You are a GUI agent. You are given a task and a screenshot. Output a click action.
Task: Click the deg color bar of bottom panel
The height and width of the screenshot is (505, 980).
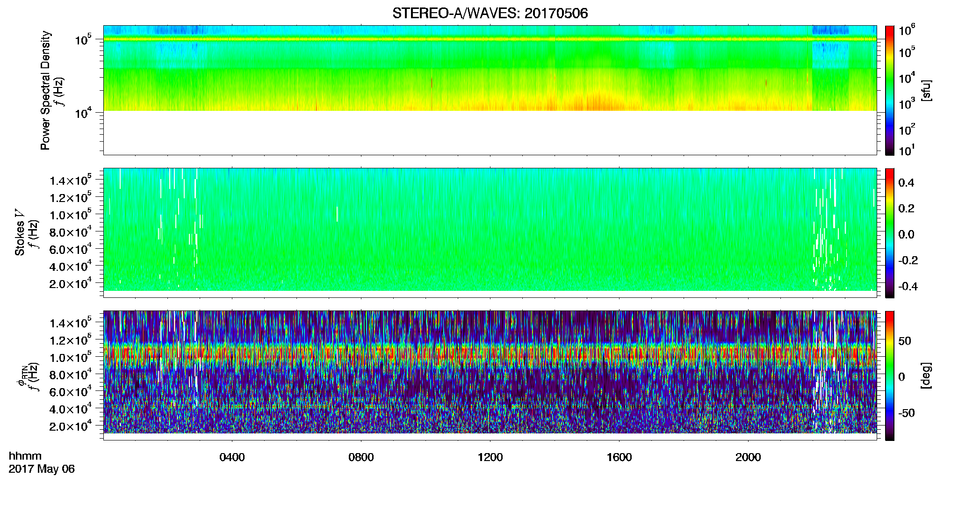pyautogui.click(x=889, y=375)
